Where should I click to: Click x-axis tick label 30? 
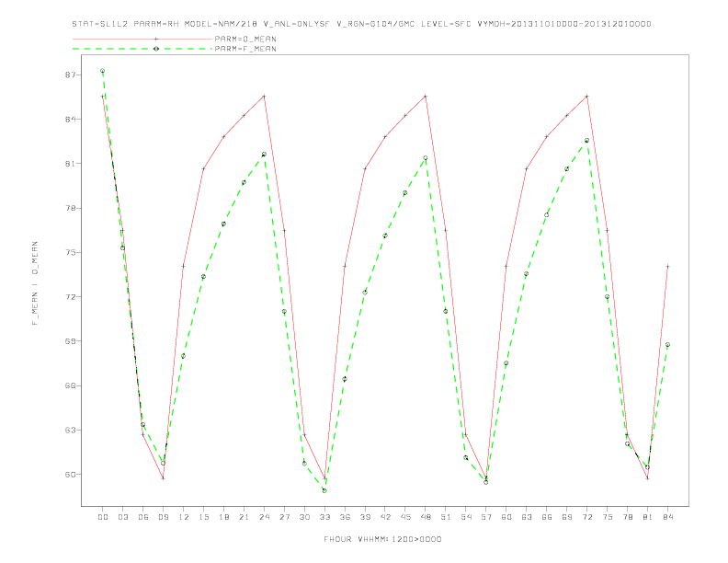coord(304,517)
